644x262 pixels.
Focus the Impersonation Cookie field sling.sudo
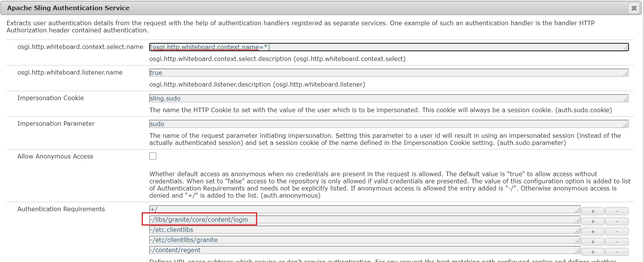point(389,98)
